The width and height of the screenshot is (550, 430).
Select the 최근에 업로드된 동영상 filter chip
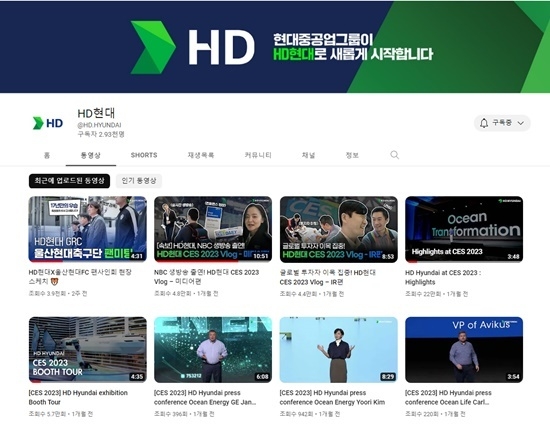coord(69,181)
